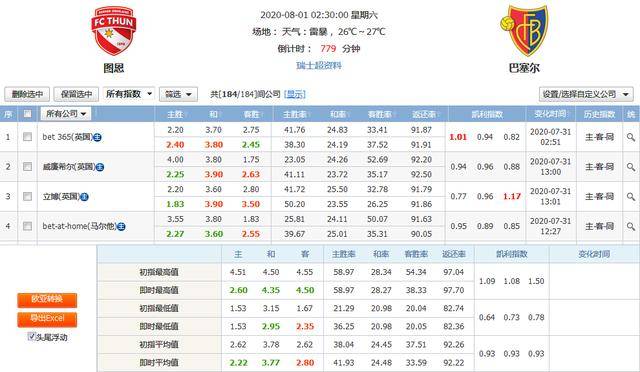Click 即时平均值 row label
Screen dimensions: 640x372
159,363
